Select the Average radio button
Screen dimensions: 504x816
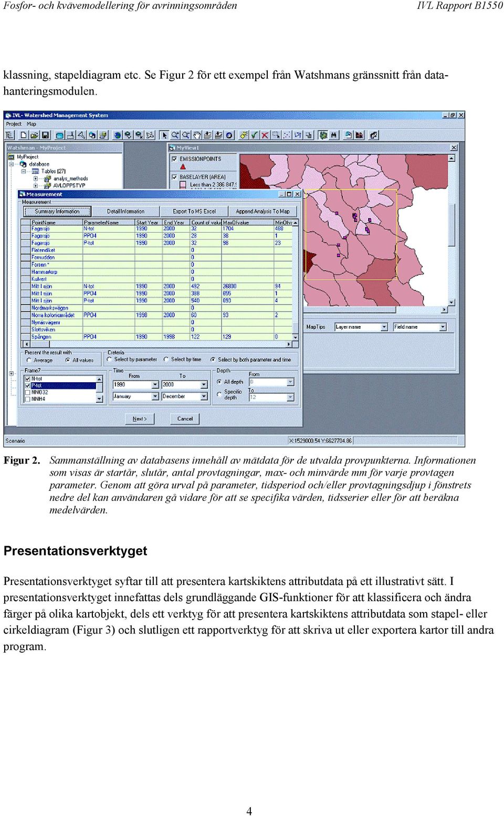click(x=29, y=360)
